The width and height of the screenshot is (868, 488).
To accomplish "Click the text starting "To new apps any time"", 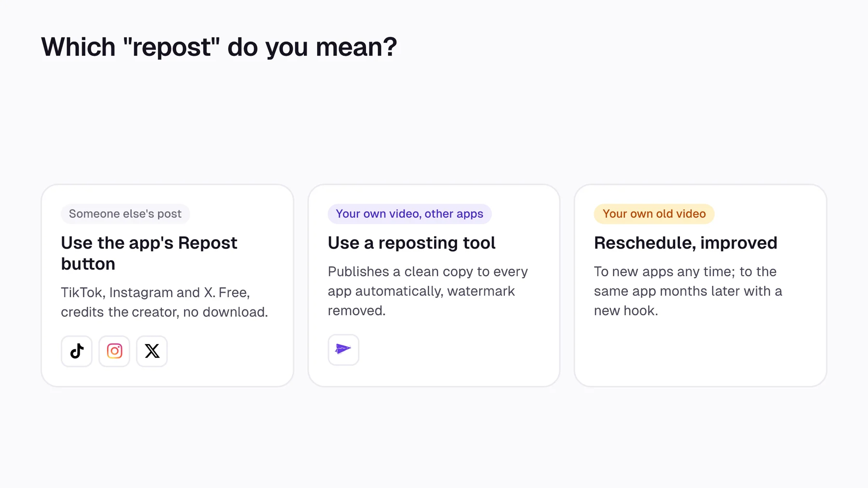I will click(688, 291).
